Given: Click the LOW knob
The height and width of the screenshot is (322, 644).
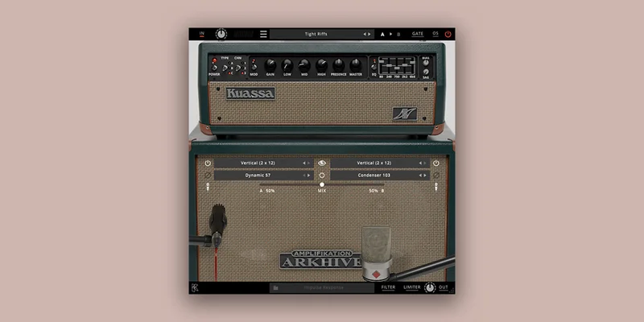Looking at the screenshot, I should pos(287,65).
